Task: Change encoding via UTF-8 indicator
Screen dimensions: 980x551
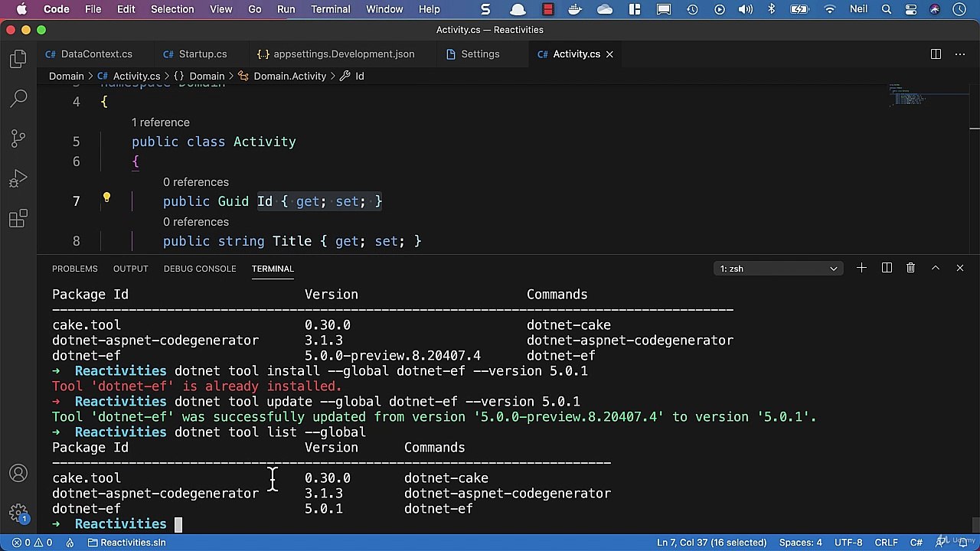Action: click(848, 543)
